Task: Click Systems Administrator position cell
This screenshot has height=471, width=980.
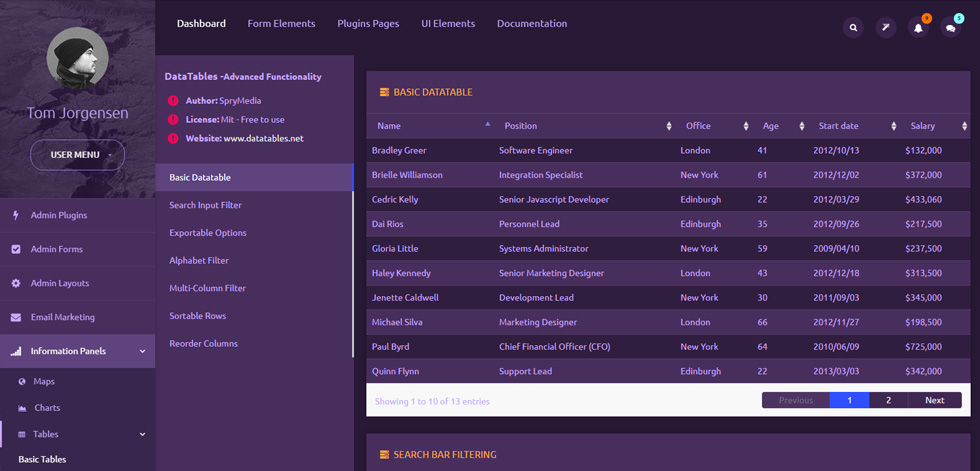Action: [544, 249]
